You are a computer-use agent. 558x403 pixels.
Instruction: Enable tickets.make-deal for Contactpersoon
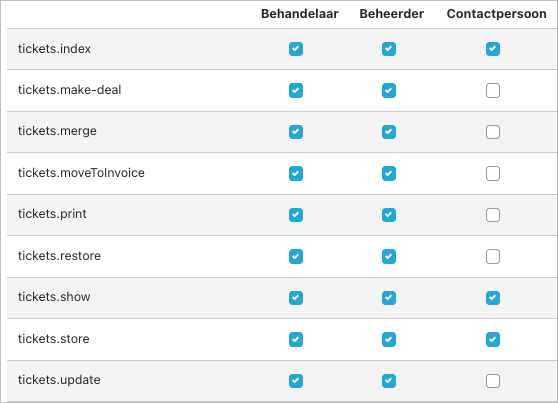coord(493,90)
